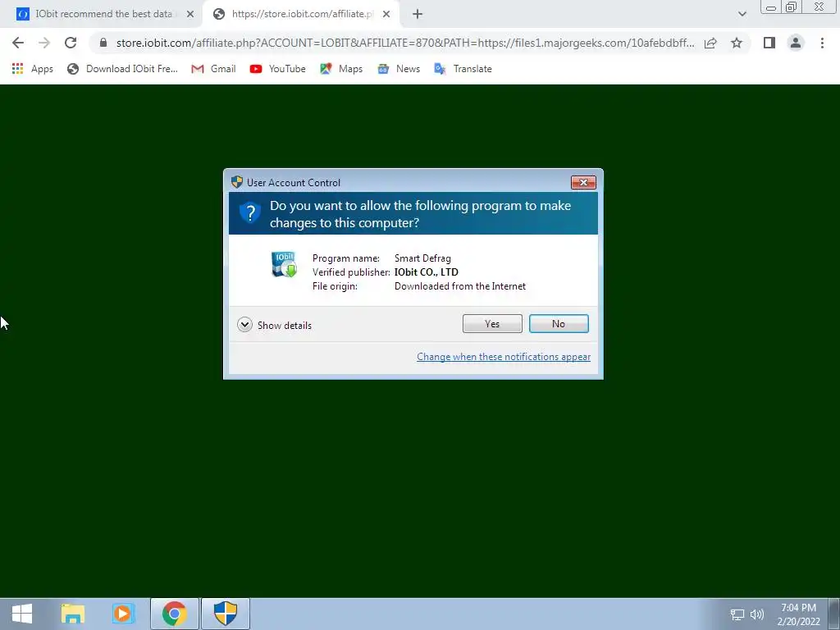Click the network icon in system tray

click(737, 614)
